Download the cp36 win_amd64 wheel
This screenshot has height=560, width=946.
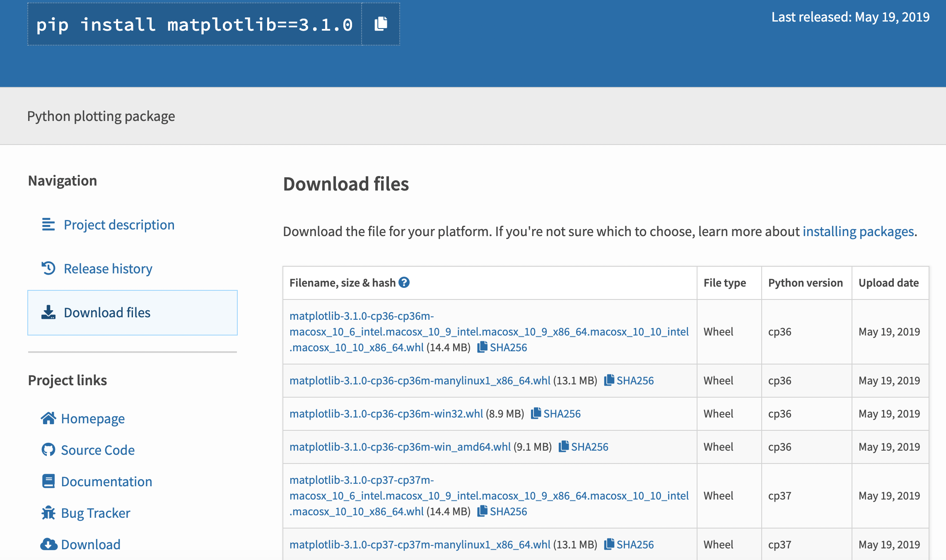tap(400, 447)
